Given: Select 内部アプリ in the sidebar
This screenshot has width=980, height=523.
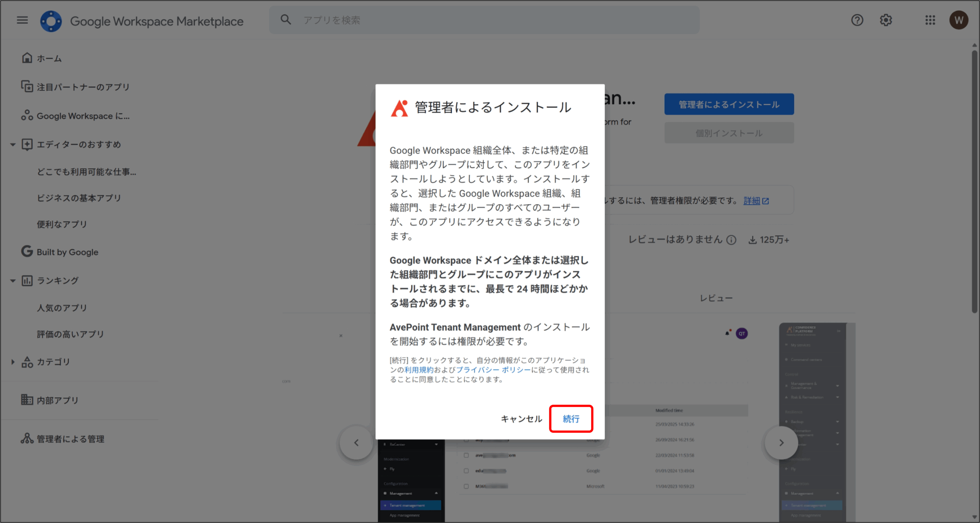Looking at the screenshot, I should point(57,400).
